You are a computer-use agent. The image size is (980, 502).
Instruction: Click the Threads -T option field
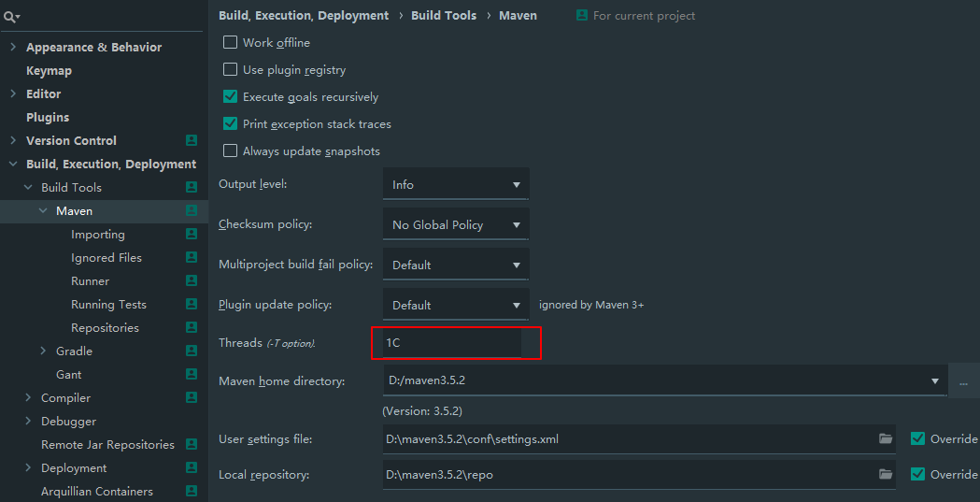coord(454,343)
